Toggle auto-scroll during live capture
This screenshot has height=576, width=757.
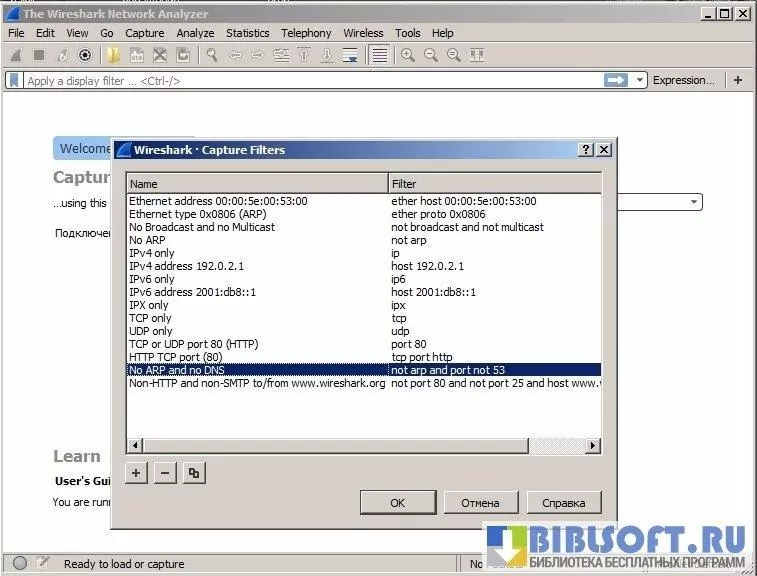[x=350, y=55]
